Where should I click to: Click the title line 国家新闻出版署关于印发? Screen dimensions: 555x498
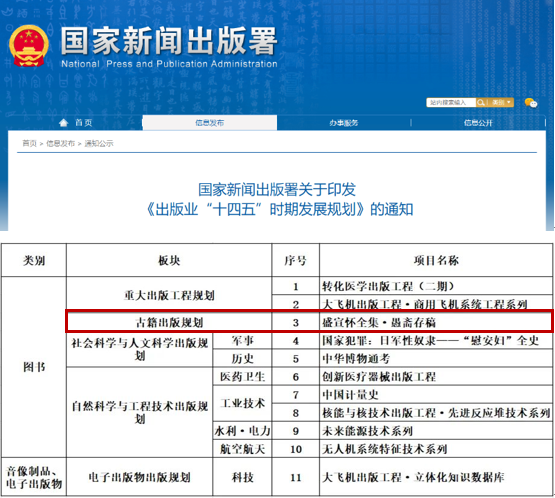(277, 189)
